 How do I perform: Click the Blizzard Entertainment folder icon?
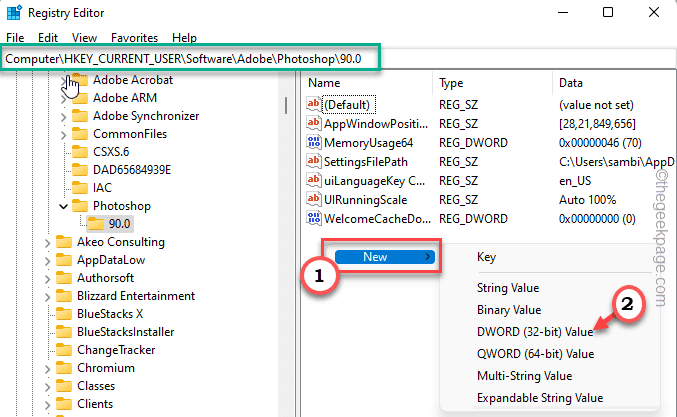(63, 296)
